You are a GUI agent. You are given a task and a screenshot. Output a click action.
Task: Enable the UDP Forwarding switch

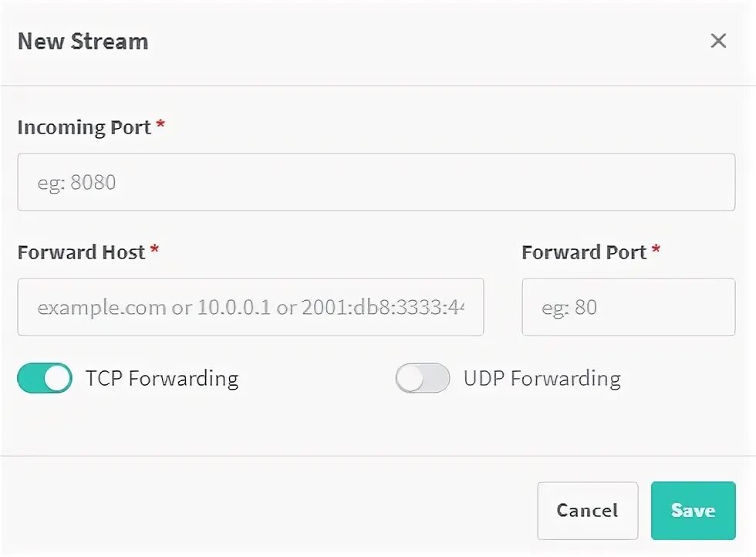pyautogui.click(x=423, y=379)
